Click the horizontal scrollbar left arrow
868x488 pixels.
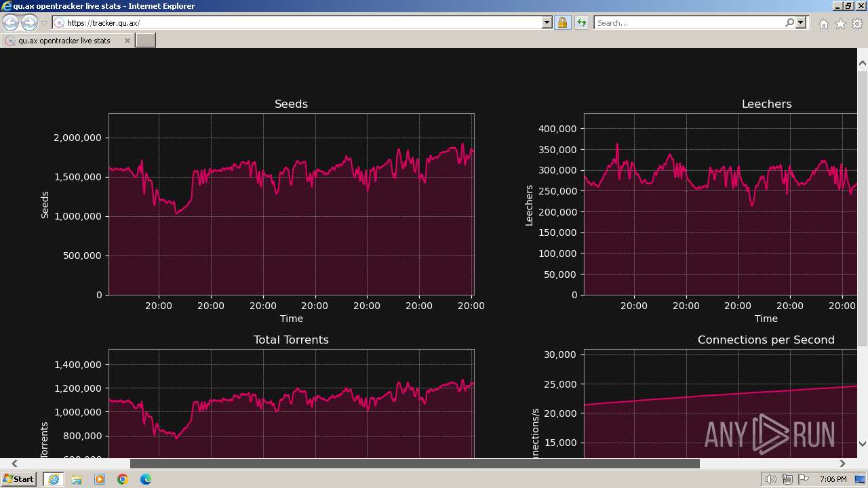tap(14, 464)
